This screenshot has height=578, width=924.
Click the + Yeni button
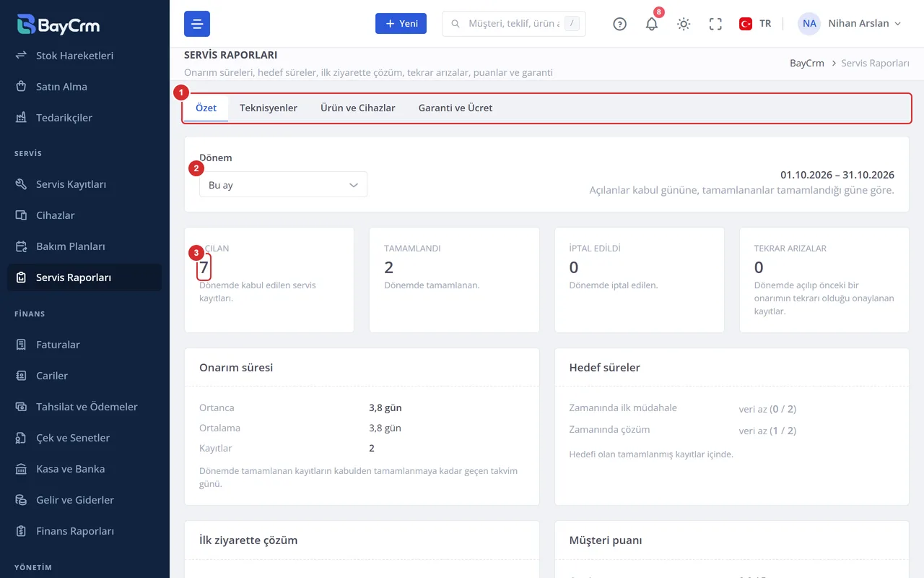point(401,24)
